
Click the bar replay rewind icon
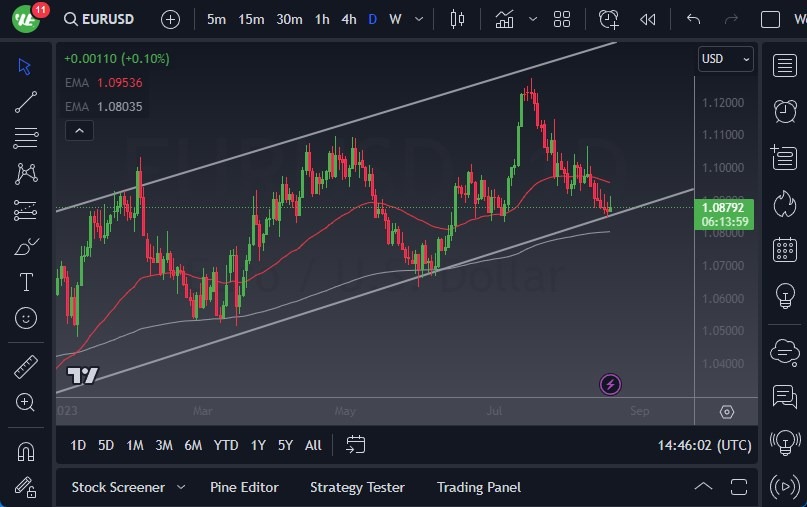(x=648, y=19)
